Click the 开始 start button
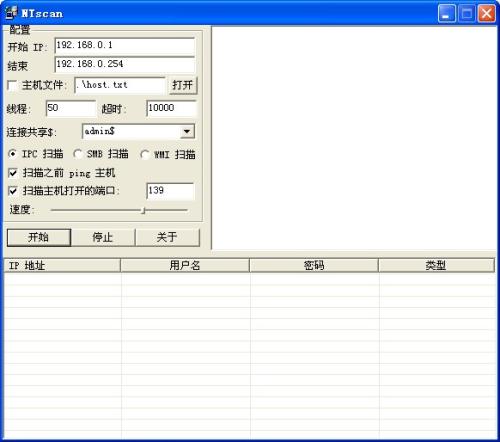 click(x=39, y=237)
